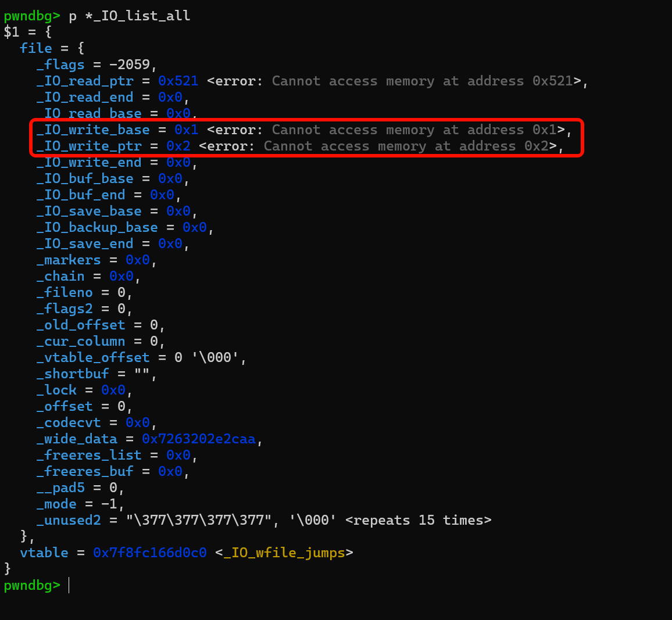The height and width of the screenshot is (620, 672).
Task: Click the _mode field name
Action: (x=56, y=504)
